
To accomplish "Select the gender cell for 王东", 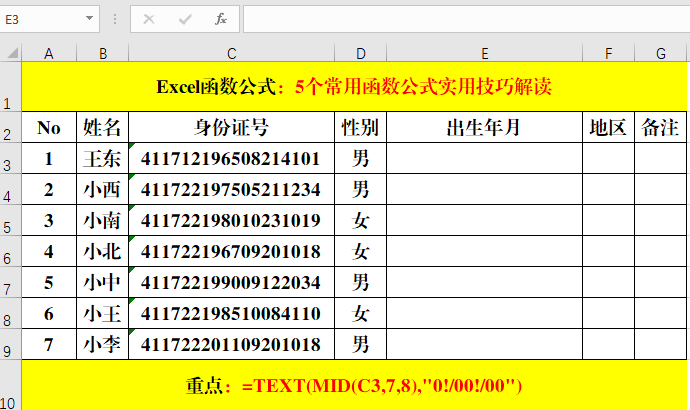I will (360, 158).
